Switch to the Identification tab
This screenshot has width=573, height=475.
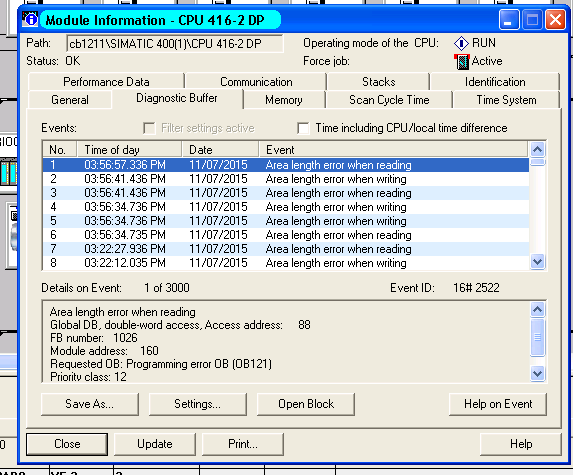click(495, 82)
